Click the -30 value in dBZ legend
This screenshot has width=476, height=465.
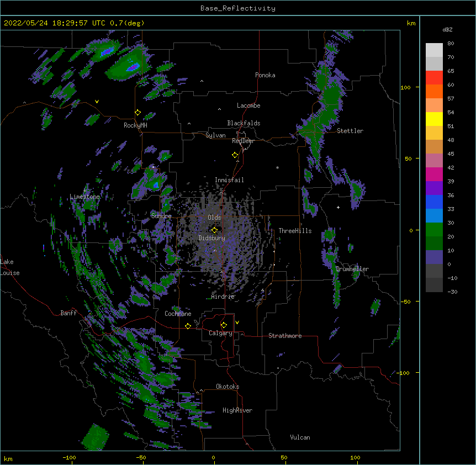(452, 292)
